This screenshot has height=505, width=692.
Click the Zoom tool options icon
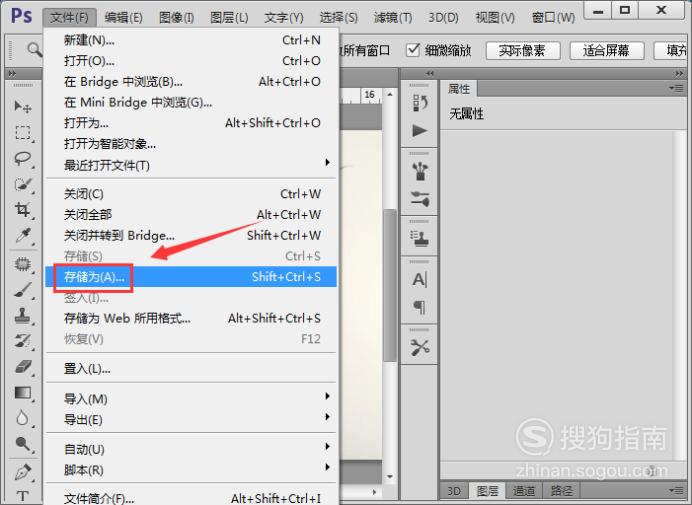click(x=34, y=49)
